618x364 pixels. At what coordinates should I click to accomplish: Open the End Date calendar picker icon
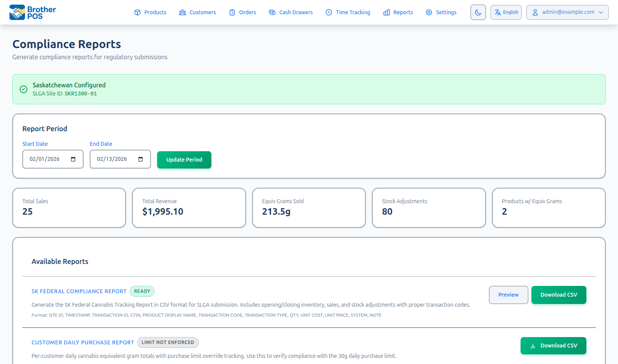[x=141, y=159]
